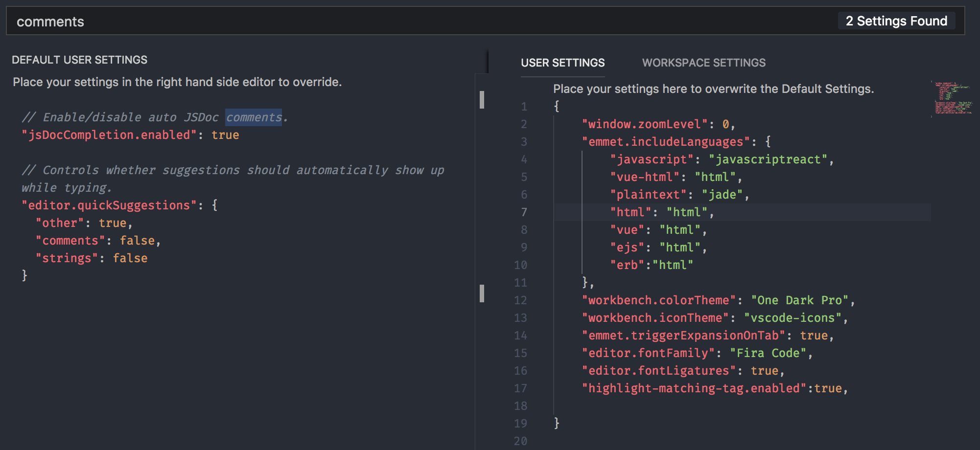Switch to the User Settings tab

[562, 63]
